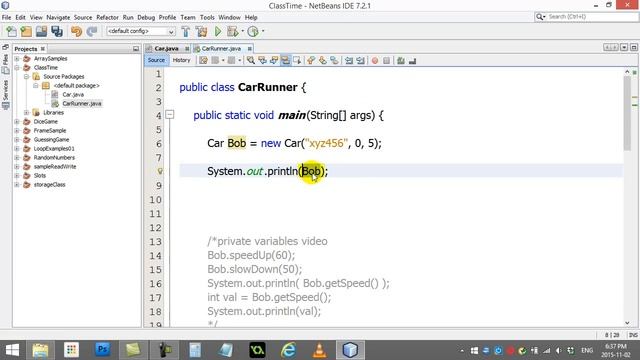Click the Redo arrow icon
Viewport: 640px width, 360px height.
[x=92, y=31]
